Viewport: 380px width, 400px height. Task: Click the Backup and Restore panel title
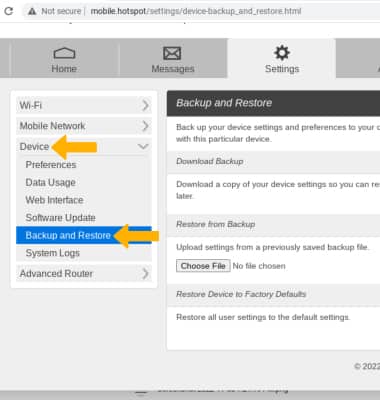click(x=224, y=103)
